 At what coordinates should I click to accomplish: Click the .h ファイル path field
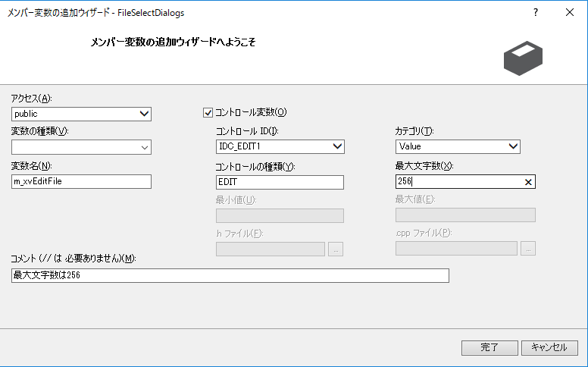point(271,249)
